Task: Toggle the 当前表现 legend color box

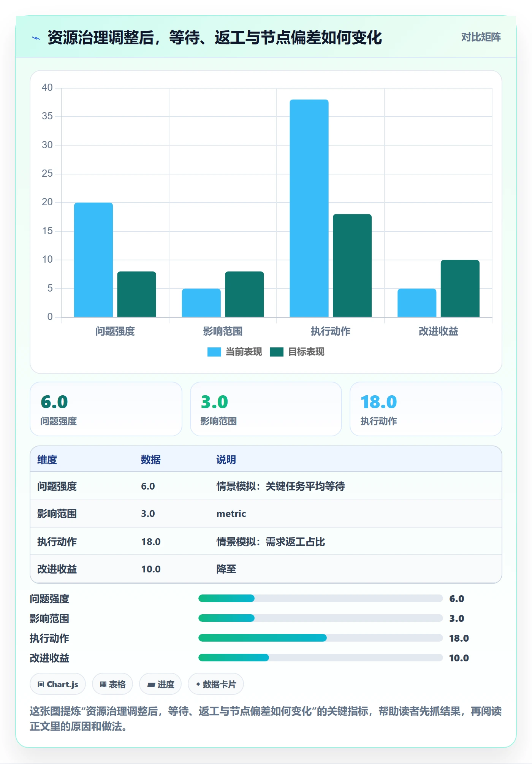Action: (x=214, y=352)
